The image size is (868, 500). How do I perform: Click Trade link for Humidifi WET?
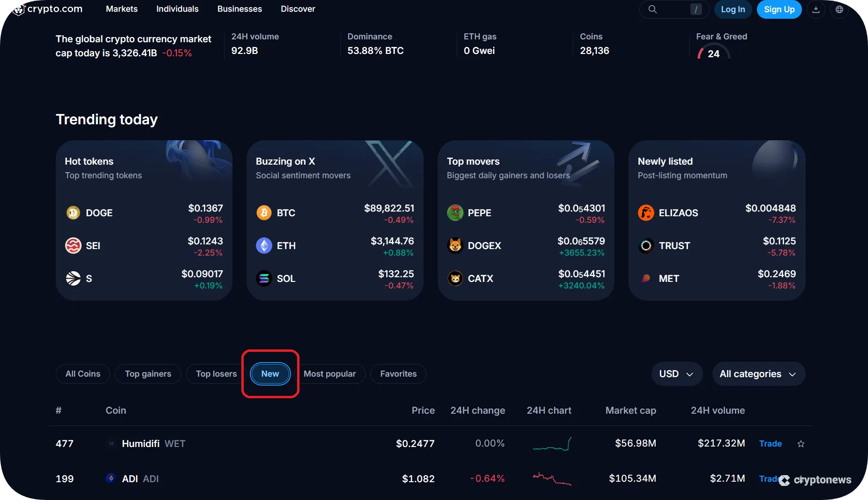(771, 444)
